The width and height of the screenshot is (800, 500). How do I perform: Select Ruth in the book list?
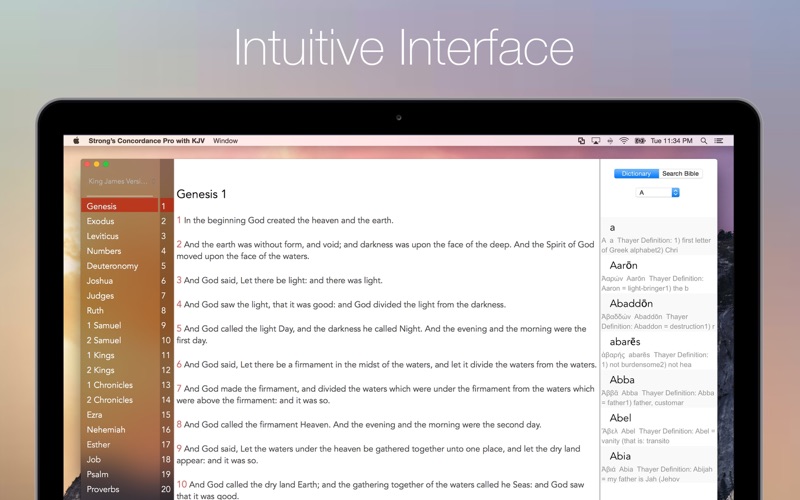click(x=120, y=310)
